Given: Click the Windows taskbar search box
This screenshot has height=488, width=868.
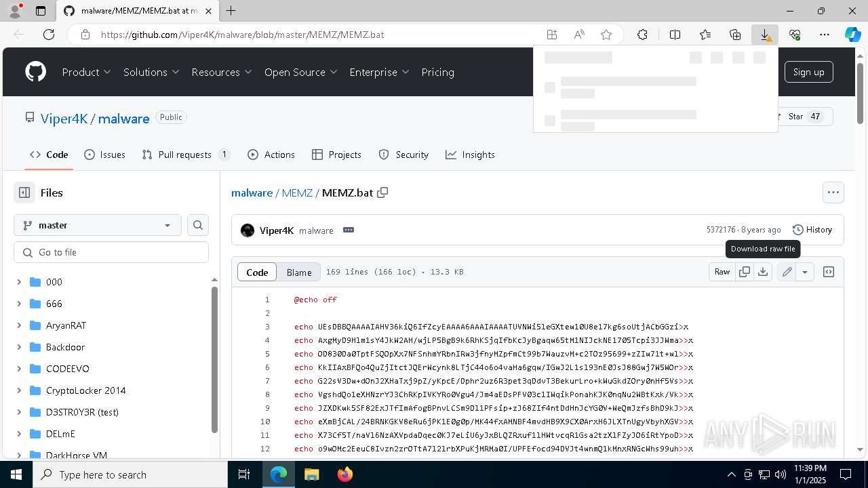Looking at the screenshot, I should 130,474.
